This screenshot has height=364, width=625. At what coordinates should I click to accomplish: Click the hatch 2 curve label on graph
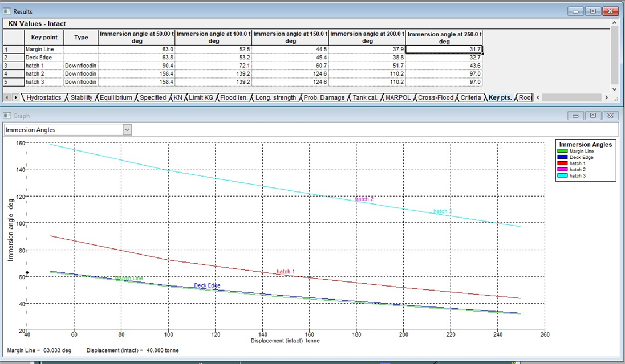364,199
